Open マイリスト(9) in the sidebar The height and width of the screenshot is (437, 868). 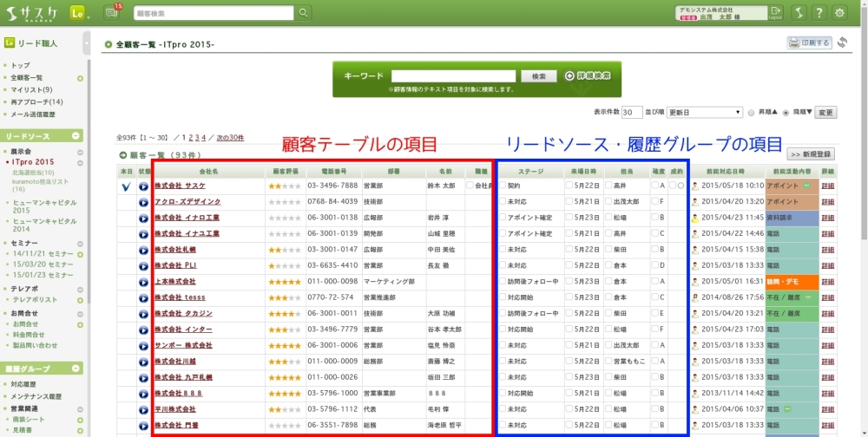pos(31,90)
